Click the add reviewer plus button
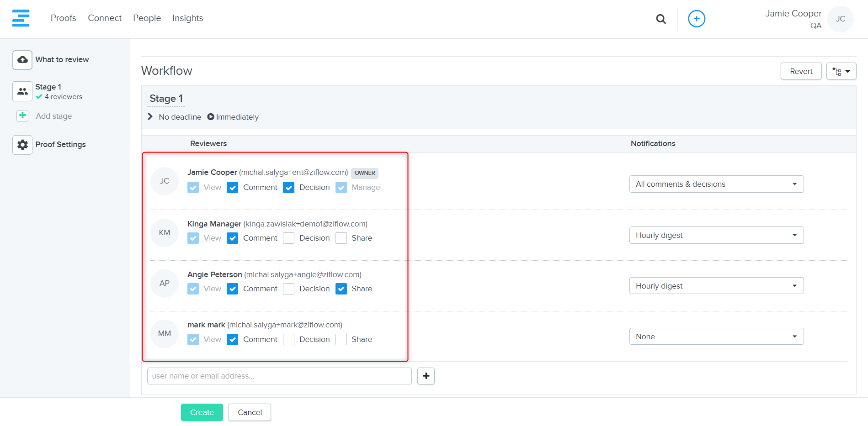 click(x=426, y=376)
